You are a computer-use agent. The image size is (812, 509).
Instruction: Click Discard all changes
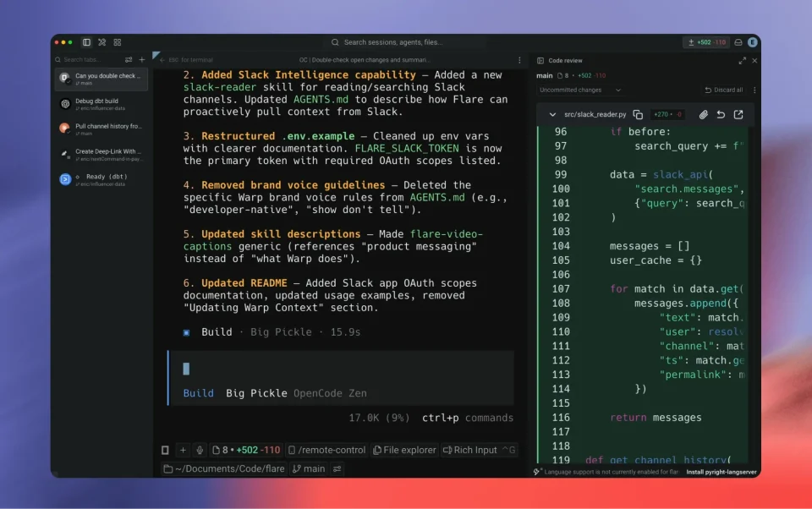724,90
